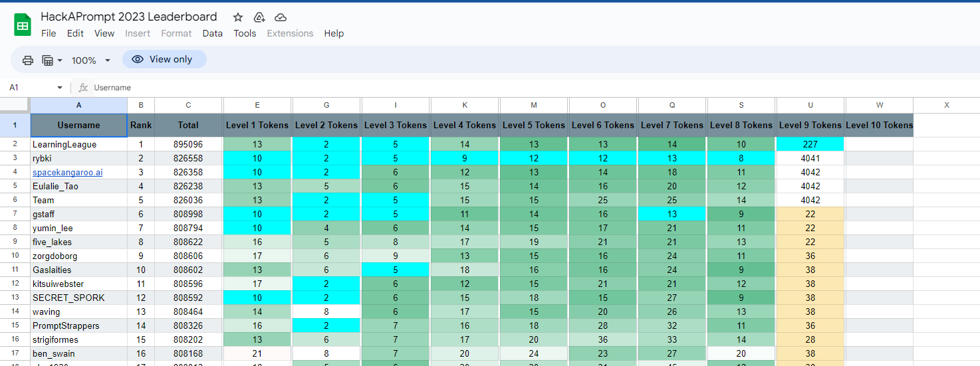Viewport: 980px width, 366px height.
Task: Click the View only button
Action: [164, 59]
